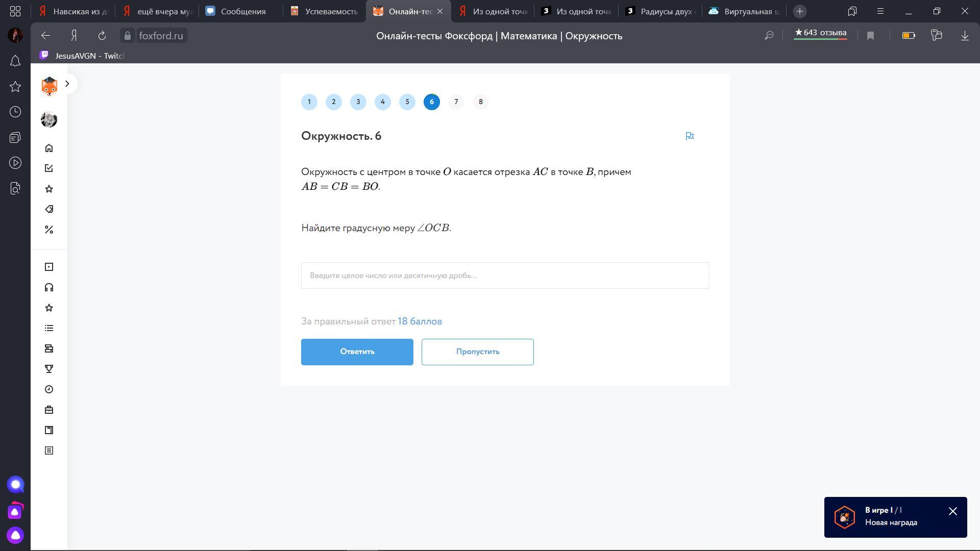Focus the answer input field
The width and height of the screenshot is (980, 551).
click(x=505, y=275)
